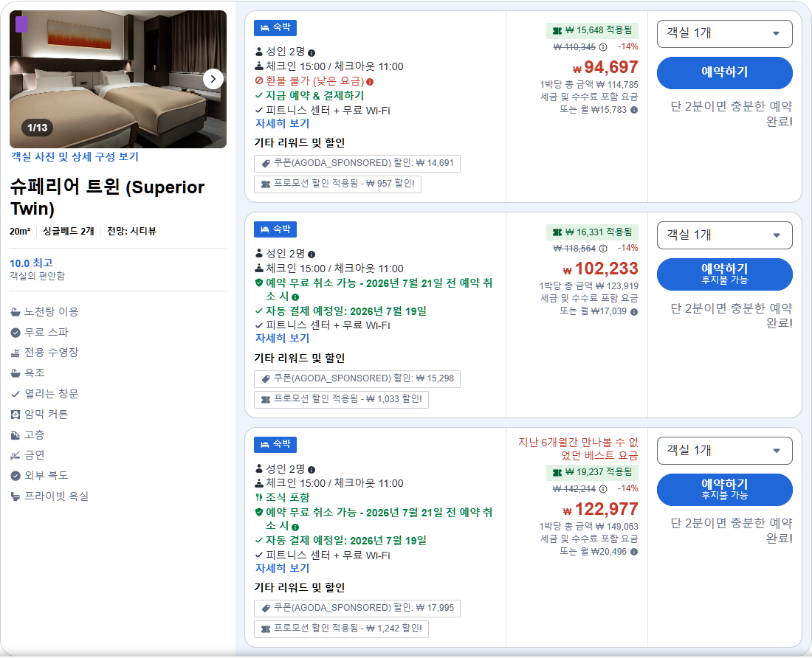Click purple badge on room photo

21,24
